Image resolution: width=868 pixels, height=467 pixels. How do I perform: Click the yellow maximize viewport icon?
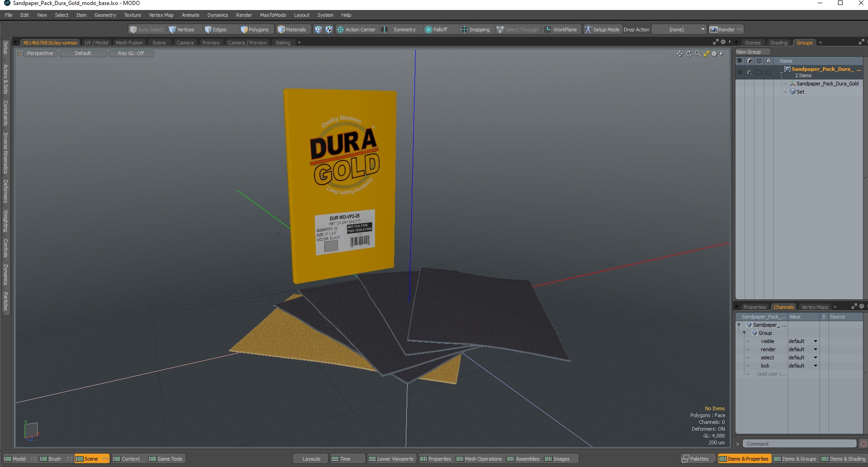tap(706, 54)
